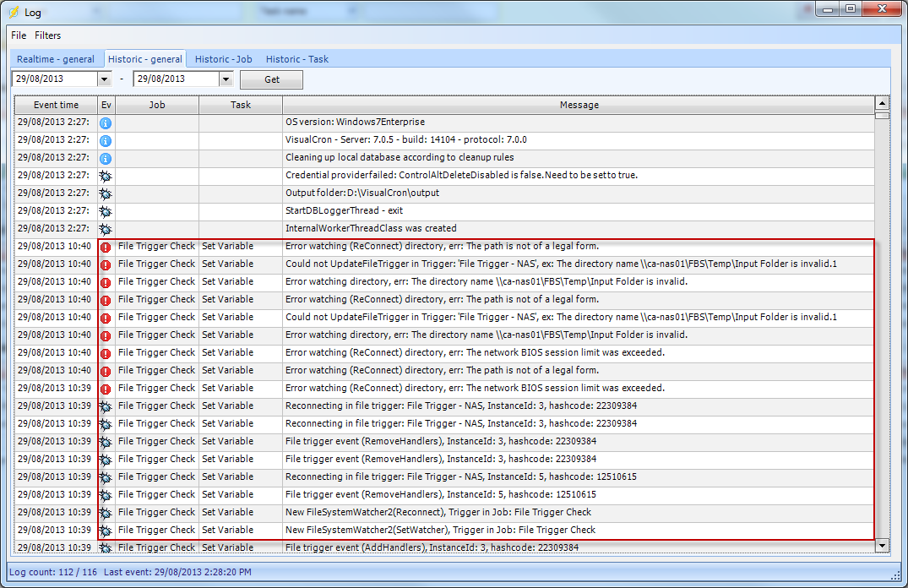Click debug icon on InternalWorkerThreadClass row

click(106, 229)
